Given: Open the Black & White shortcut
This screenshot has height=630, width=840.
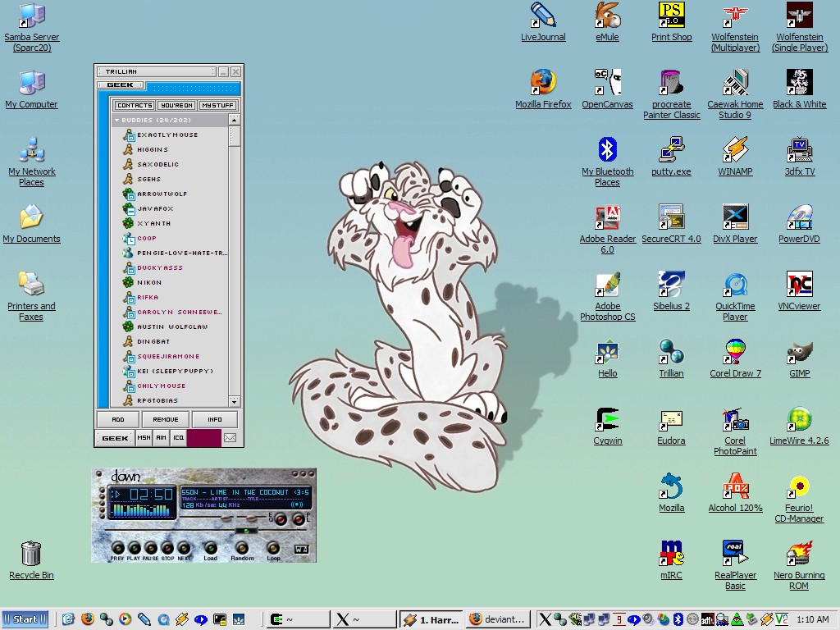Looking at the screenshot, I should tap(799, 90).
